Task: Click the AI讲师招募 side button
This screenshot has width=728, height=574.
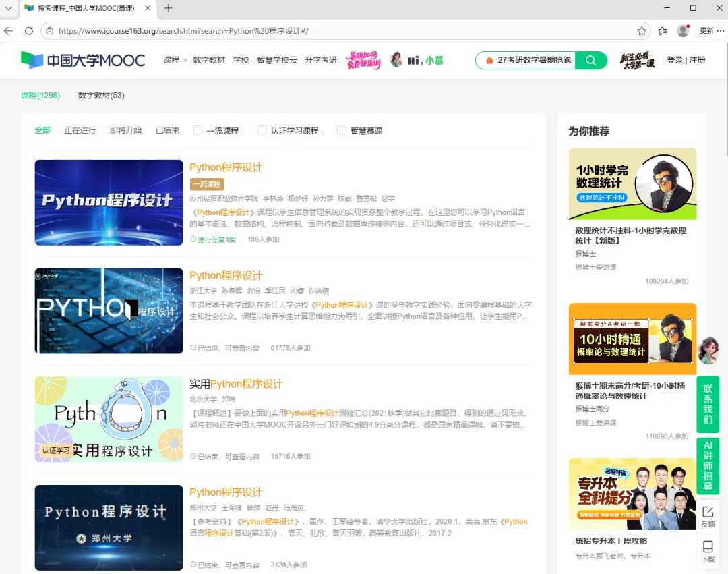Action: pos(708,466)
